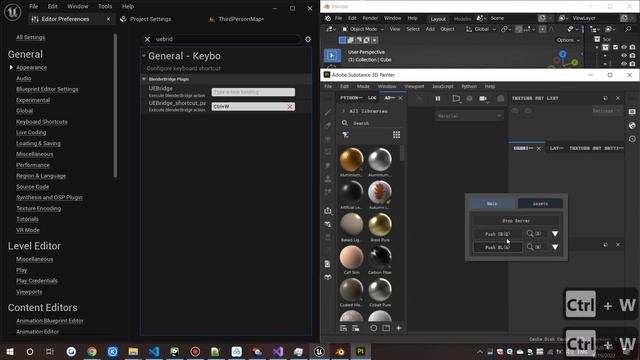Click the import resources icon below assets

343,328
